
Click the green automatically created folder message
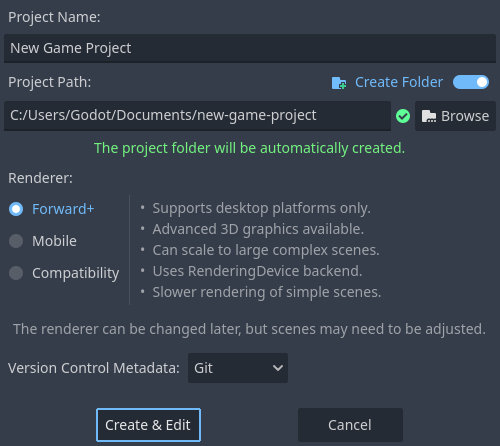click(249, 148)
